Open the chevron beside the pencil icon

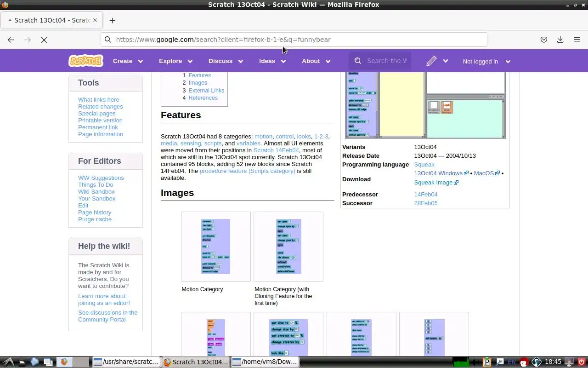pyautogui.click(x=445, y=61)
